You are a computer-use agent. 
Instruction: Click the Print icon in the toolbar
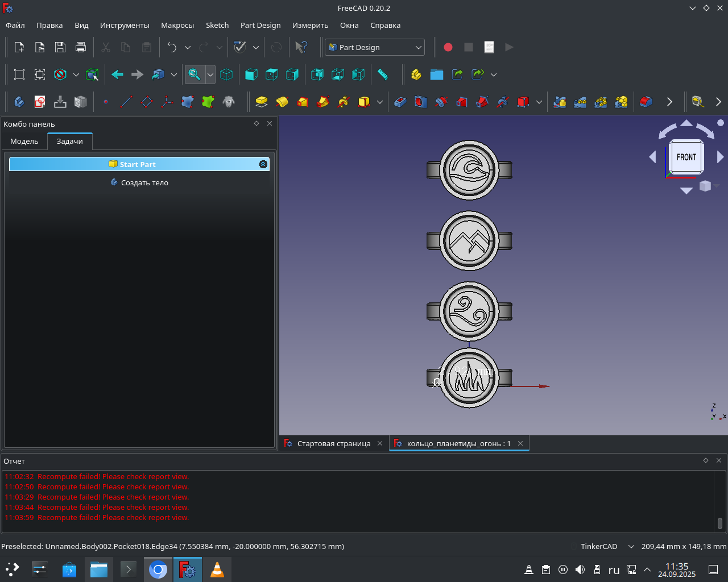(81, 47)
